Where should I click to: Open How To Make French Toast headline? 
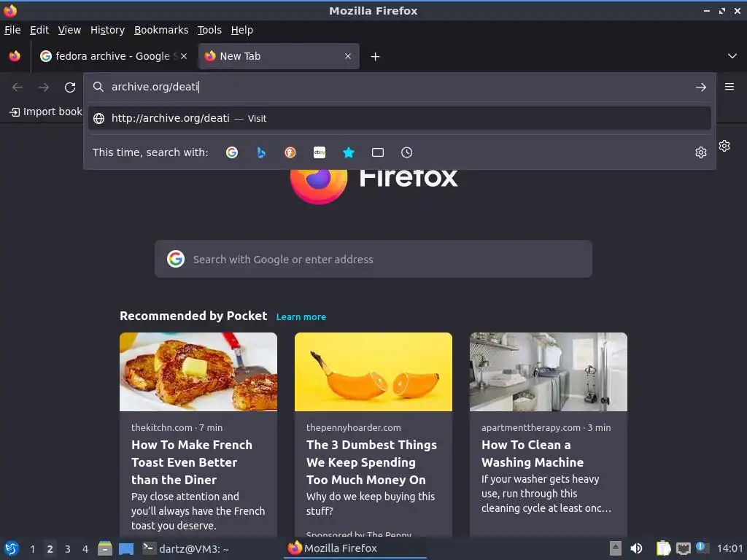point(192,462)
